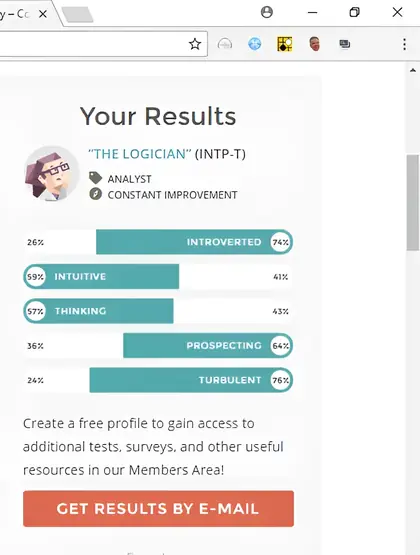The image size is (420, 555).
Task: Click the Introverted 74% bar
Action: (x=194, y=242)
